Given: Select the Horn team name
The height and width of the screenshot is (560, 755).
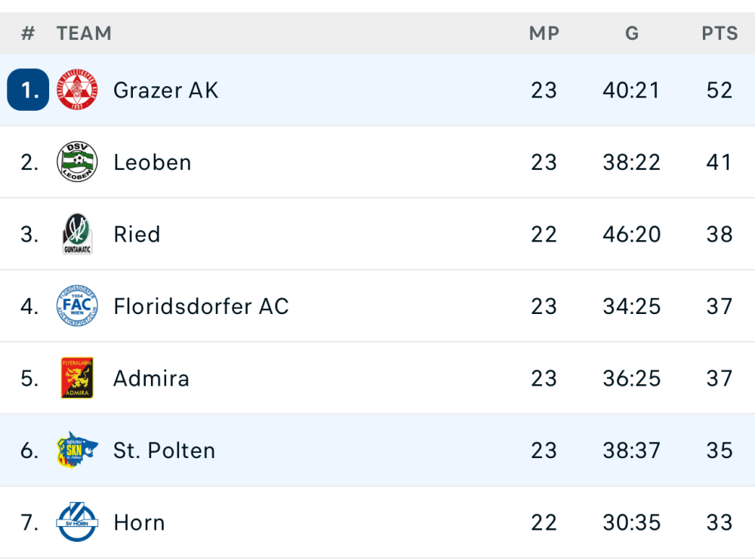Looking at the screenshot, I should [x=139, y=522].
